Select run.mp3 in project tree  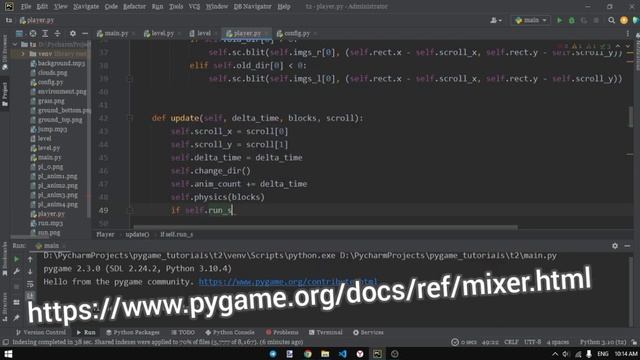(50, 223)
